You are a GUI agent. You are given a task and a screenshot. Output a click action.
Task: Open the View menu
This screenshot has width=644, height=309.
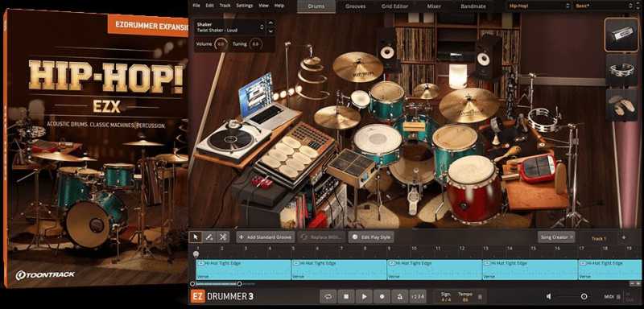(264, 6)
